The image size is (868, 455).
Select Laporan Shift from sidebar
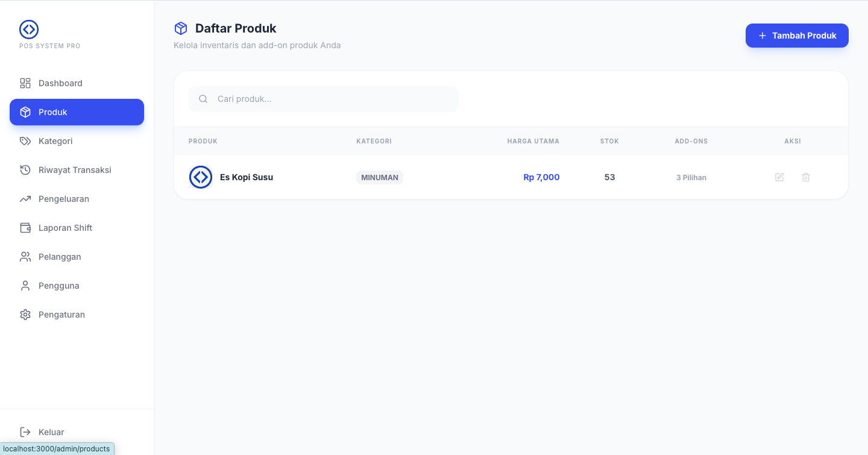[x=65, y=228]
